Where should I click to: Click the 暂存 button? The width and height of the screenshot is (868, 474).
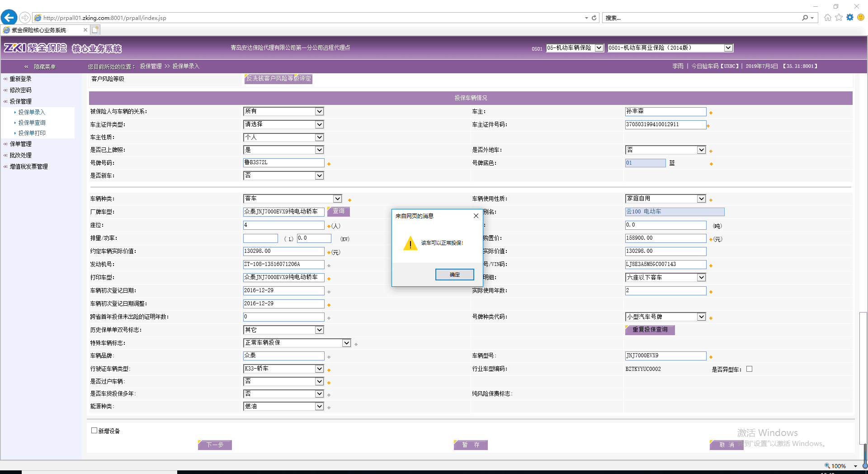point(471,445)
